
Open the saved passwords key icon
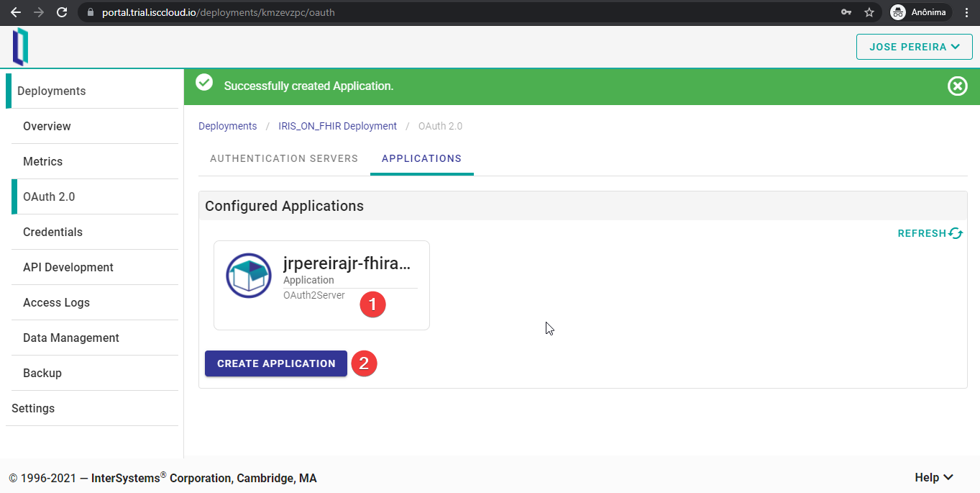846,12
